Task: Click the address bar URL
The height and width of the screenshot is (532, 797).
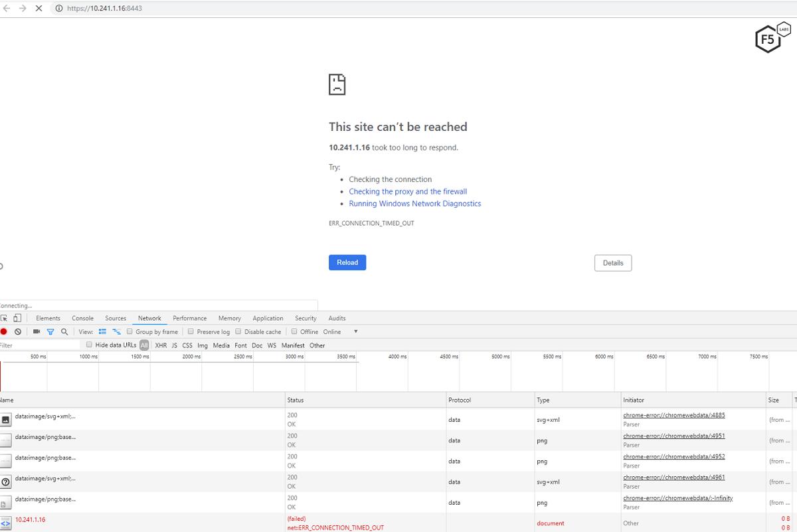Action: tap(104, 9)
